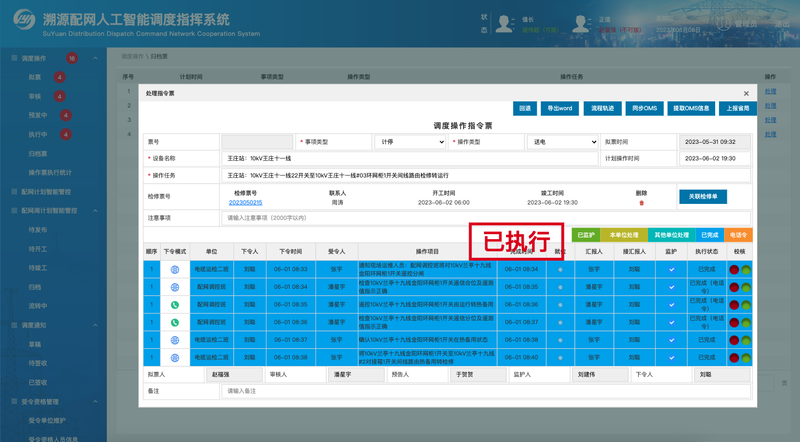This screenshot has width=800, height=442.
Task: Click the 备注 input field
Action: click(x=486, y=391)
